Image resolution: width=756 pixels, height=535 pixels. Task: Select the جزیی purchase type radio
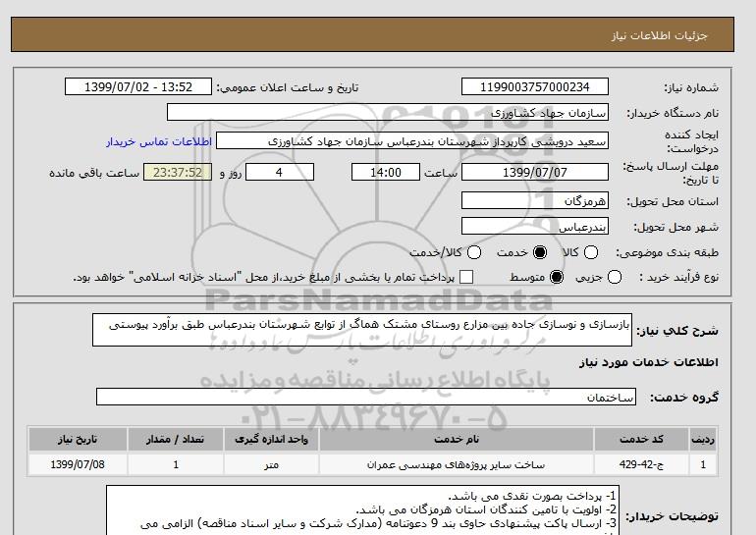615,277
